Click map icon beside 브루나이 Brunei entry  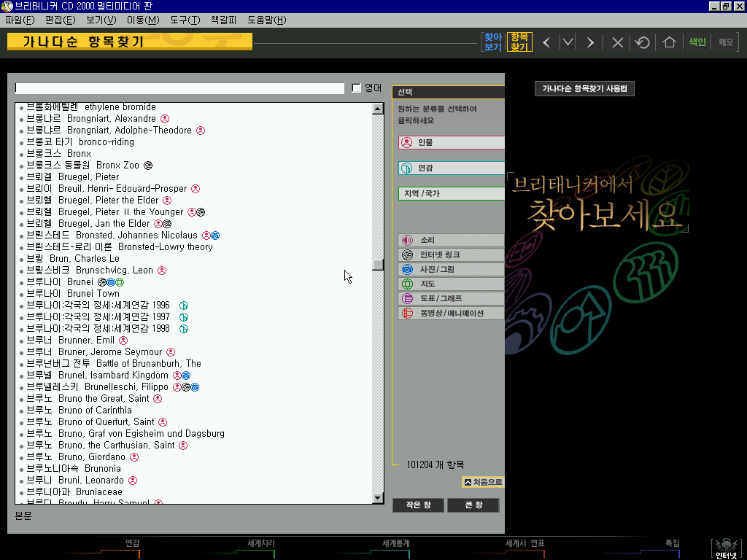point(120,282)
